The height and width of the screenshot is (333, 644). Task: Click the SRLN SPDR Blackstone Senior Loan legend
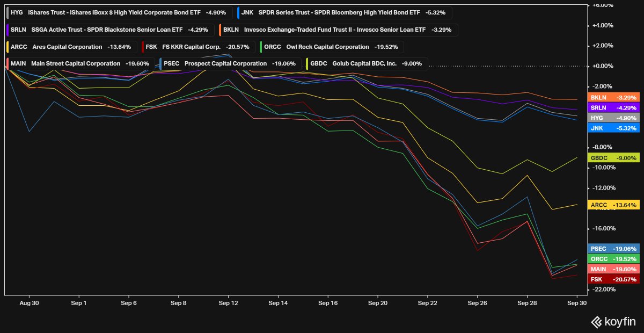coord(110,30)
